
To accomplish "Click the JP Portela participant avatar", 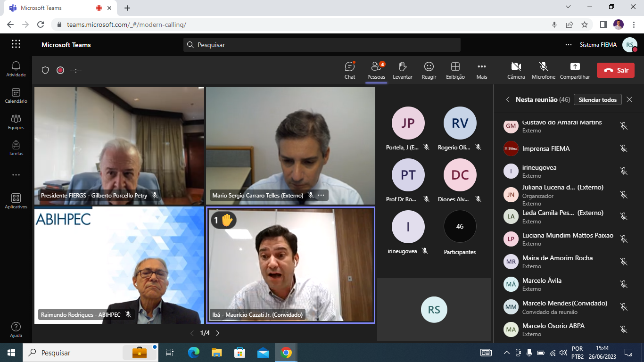I will (408, 123).
